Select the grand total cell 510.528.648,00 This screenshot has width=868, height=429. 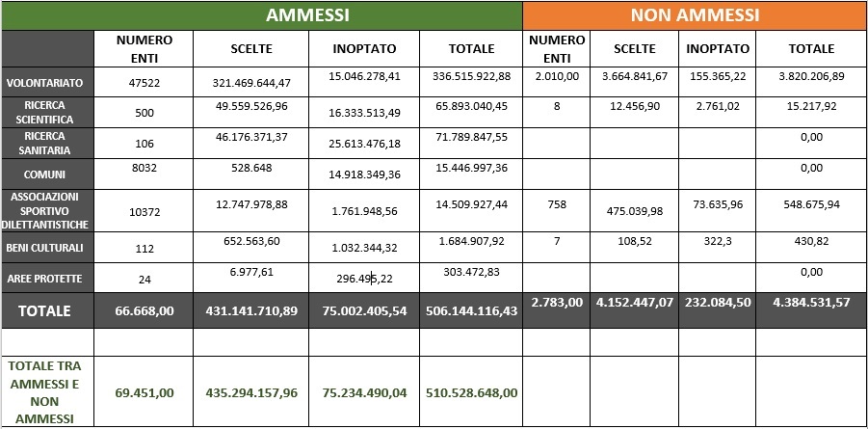471,393
